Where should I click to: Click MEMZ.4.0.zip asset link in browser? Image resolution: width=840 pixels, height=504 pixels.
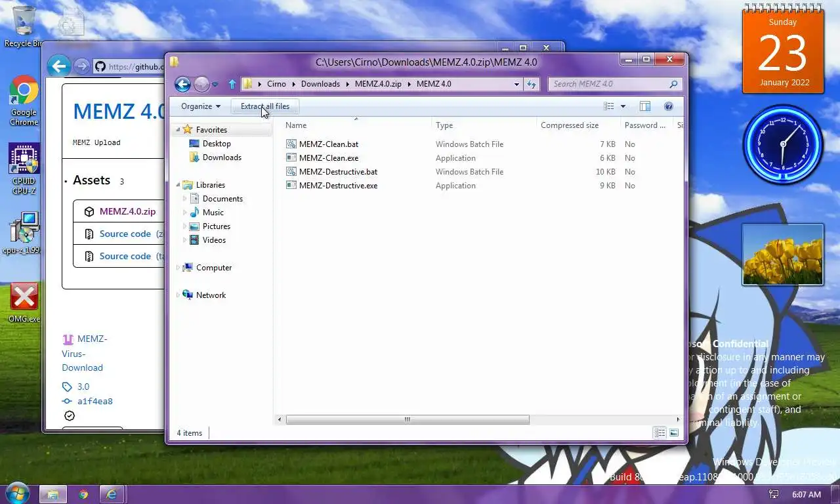[x=127, y=211]
